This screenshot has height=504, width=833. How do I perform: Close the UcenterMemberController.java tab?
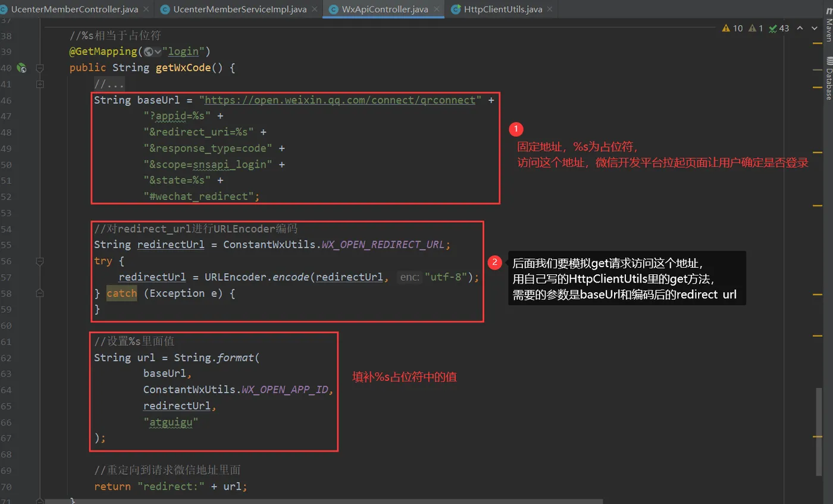click(146, 10)
